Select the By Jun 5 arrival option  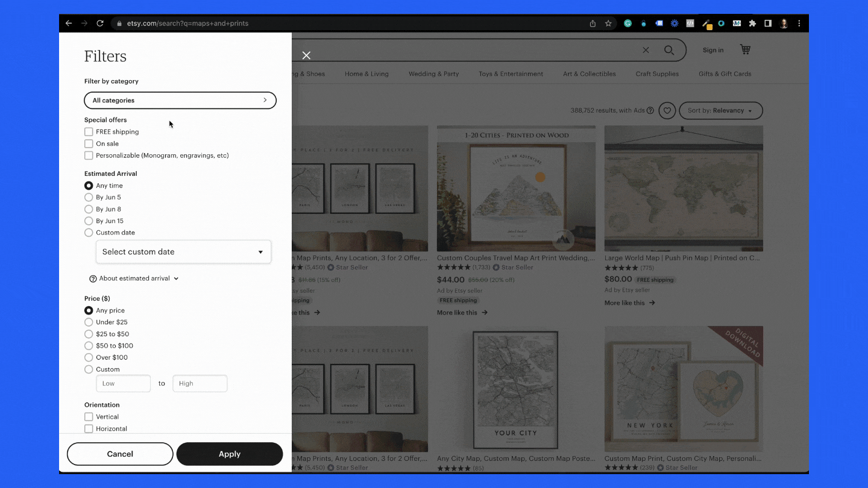pos(89,198)
